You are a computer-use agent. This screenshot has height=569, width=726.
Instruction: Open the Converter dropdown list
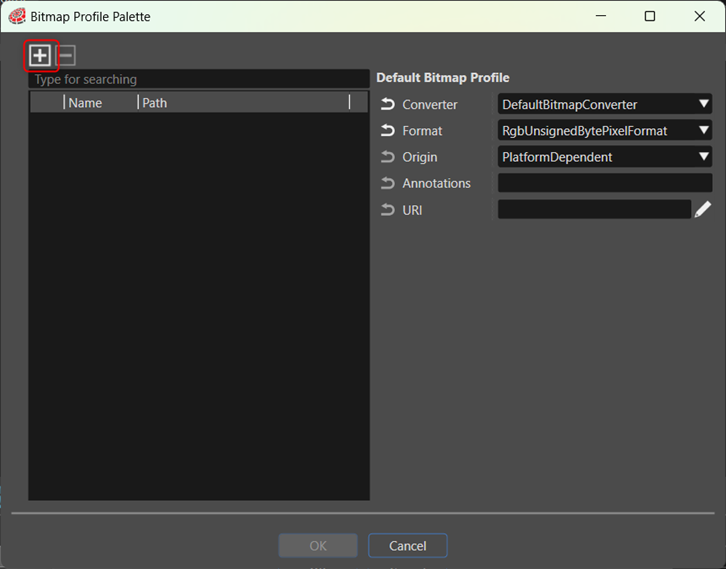(x=605, y=104)
